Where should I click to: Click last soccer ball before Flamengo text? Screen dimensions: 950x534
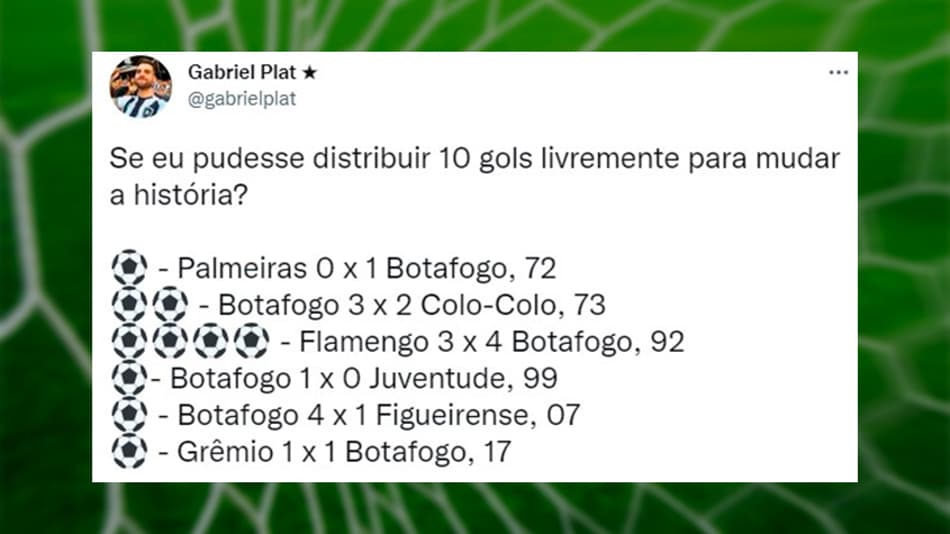251,341
